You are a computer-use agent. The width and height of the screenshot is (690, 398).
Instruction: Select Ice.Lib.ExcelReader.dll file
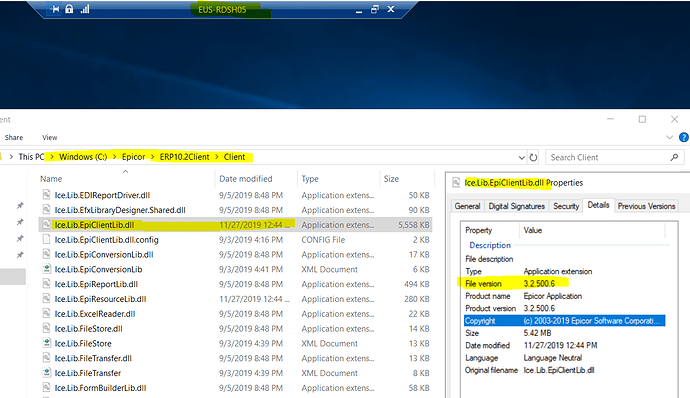[95, 314]
